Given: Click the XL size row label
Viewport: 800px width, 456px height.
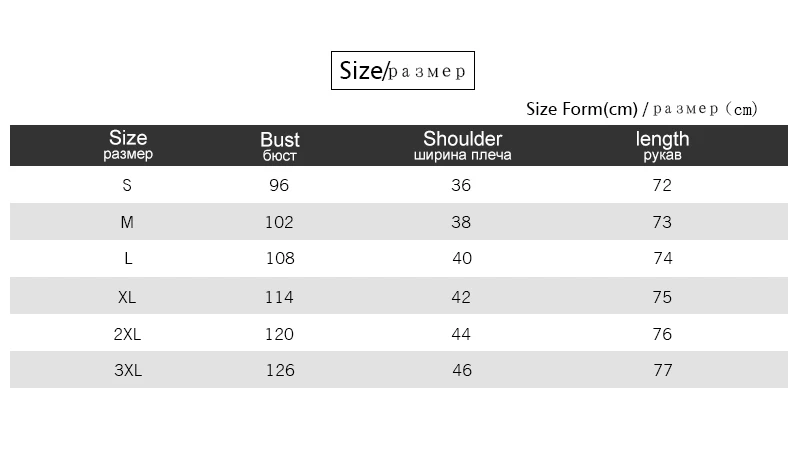Looking at the screenshot, I should pyautogui.click(x=128, y=297).
